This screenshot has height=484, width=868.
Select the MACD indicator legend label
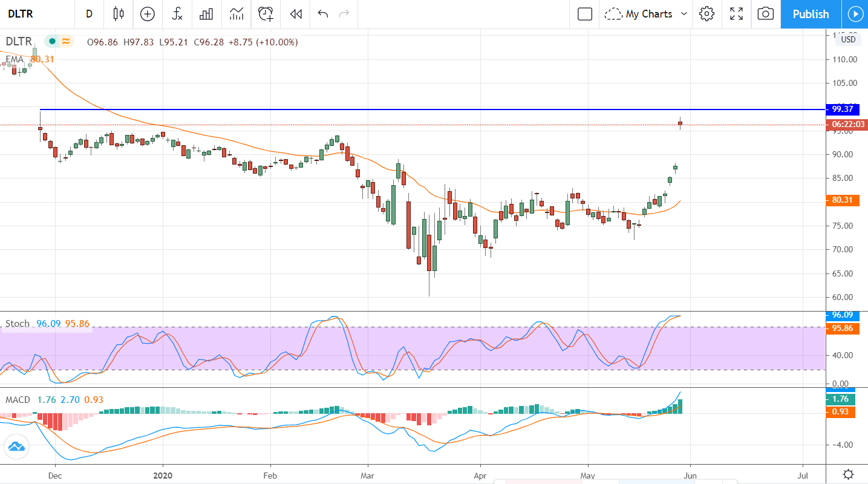click(18, 400)
